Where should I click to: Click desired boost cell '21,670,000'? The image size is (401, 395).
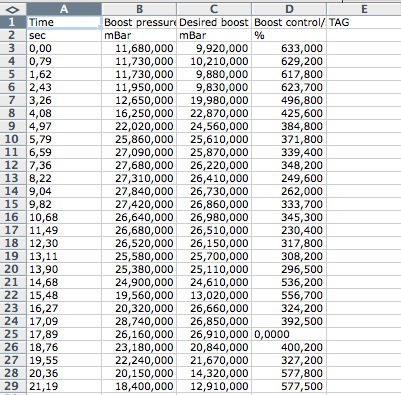[x=214, y=360]
